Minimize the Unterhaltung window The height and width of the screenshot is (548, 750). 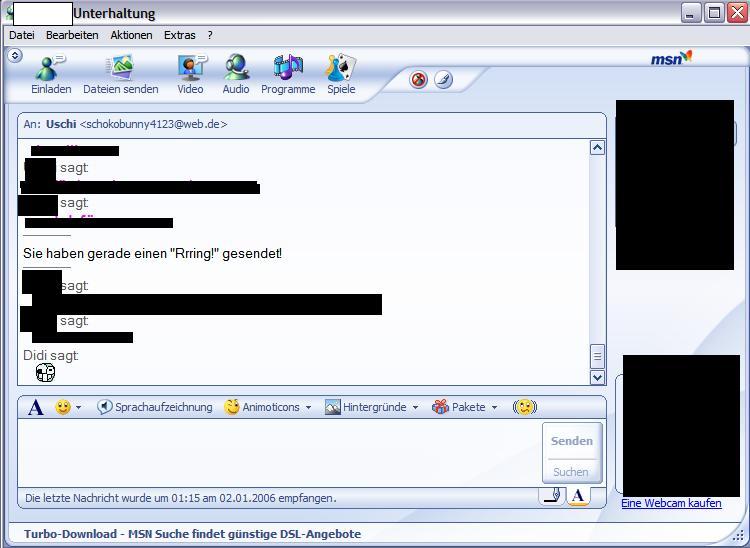[x=691, y=13]
